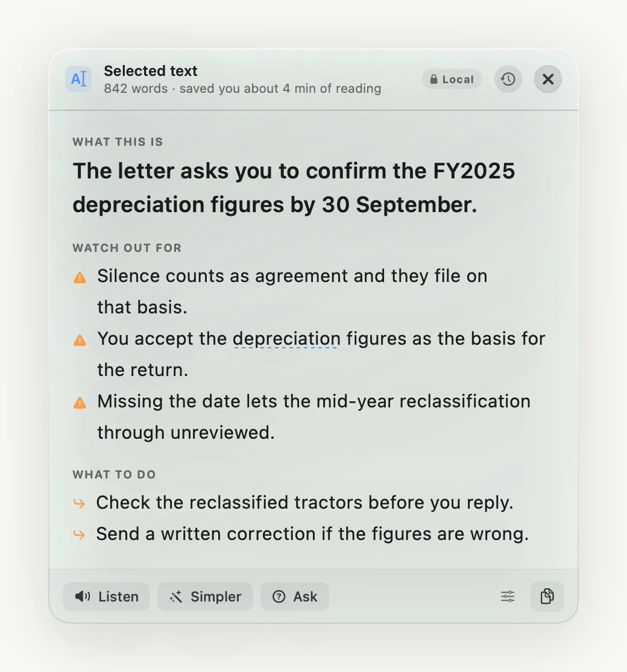Click the arrow beside Check the reclassified tractors

[80, 503]
